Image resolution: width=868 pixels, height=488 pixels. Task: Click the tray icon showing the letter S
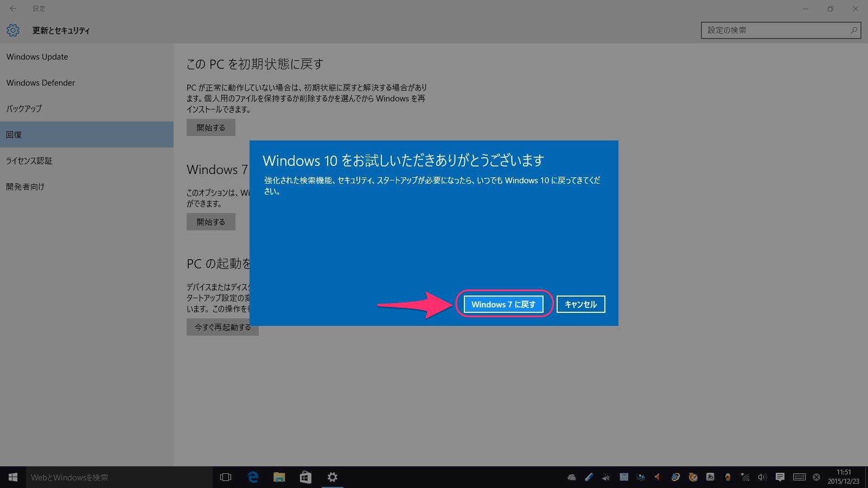click(624, 477)
